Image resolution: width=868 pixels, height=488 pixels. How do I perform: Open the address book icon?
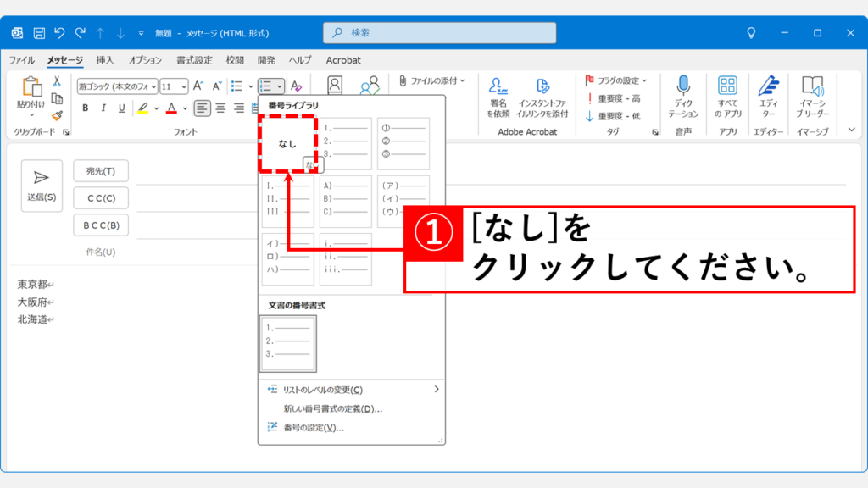pyautogui.click(x=335, y=86)
